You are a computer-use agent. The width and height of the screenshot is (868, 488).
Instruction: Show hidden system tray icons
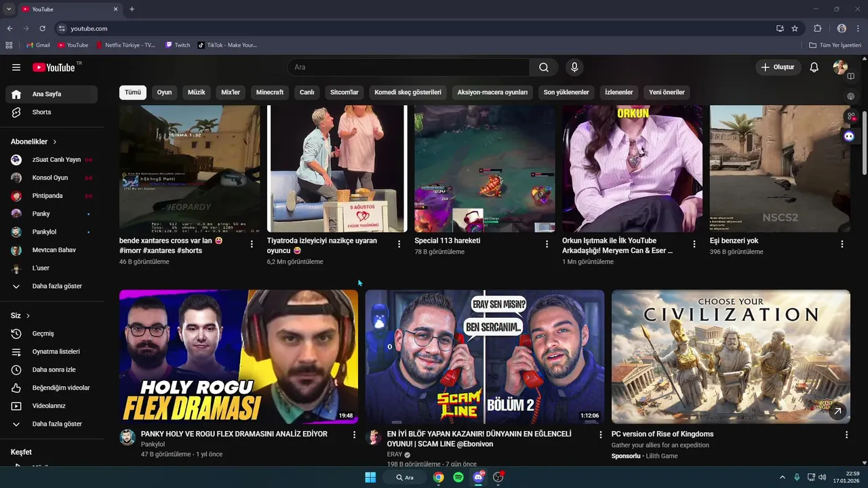[x=782, y=477]
